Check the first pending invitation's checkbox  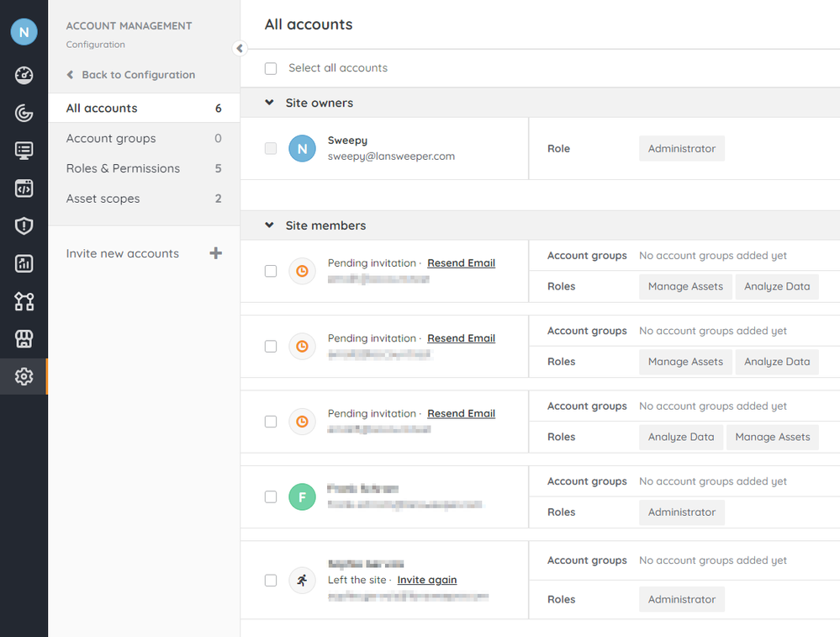tap(271, 271)
